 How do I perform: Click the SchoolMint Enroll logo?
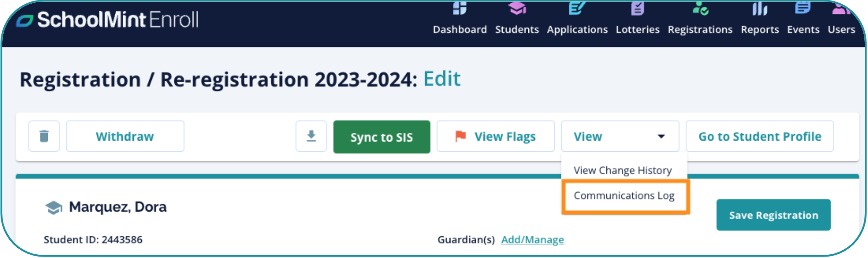point(108,20)
